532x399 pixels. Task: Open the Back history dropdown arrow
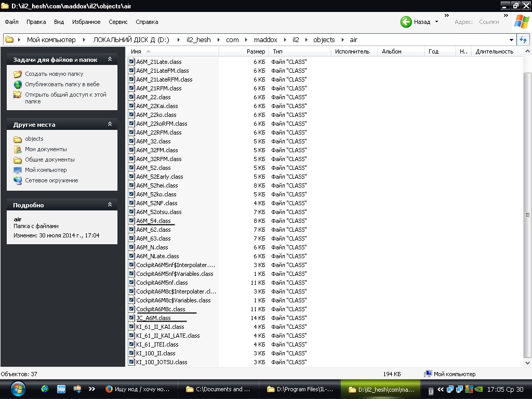coord(436,22)
